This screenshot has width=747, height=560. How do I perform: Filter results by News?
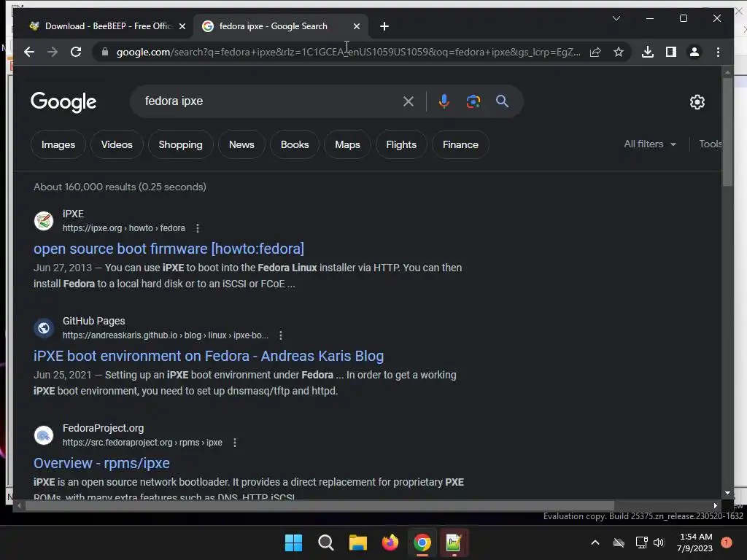(241, 145)
